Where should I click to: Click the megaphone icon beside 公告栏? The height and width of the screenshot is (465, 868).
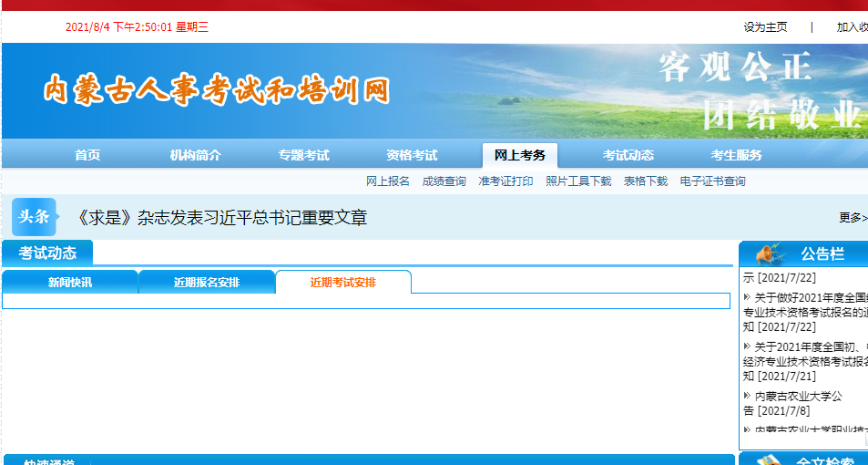(x=770, y=254)
